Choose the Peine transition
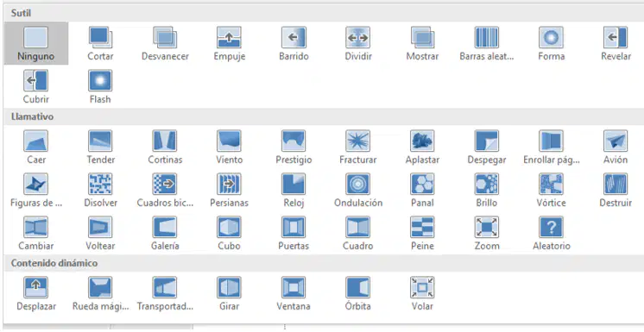The image size is (644, 332). pos(422,233)
